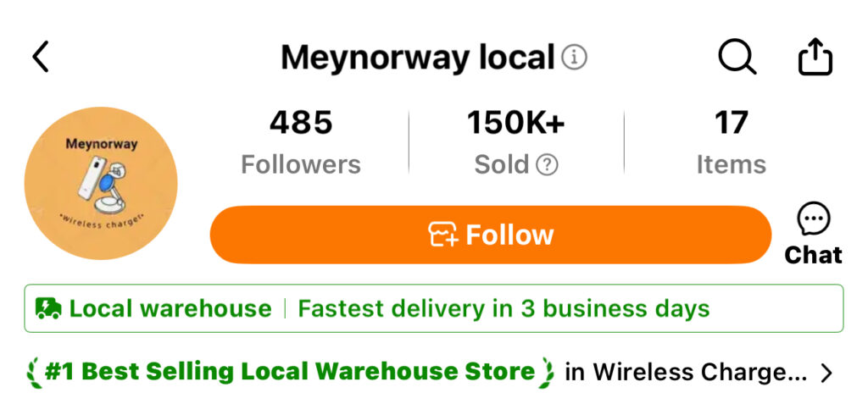Open the store search magnifier
Image resolution: width=868 pixels, height=393 pixels.
pos(737,57)
